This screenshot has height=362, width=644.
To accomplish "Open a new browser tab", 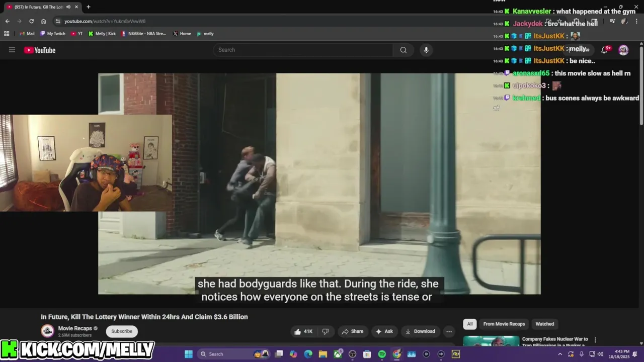I will (x=88, y=7).
